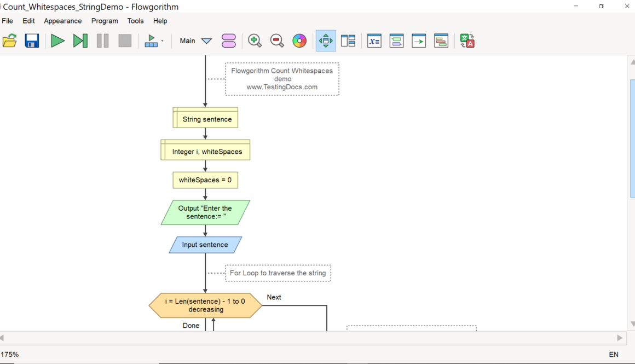The width and height of the screenshot is (635, 364).
Task: Open the function manager purple icon
Action: point(229,41)
